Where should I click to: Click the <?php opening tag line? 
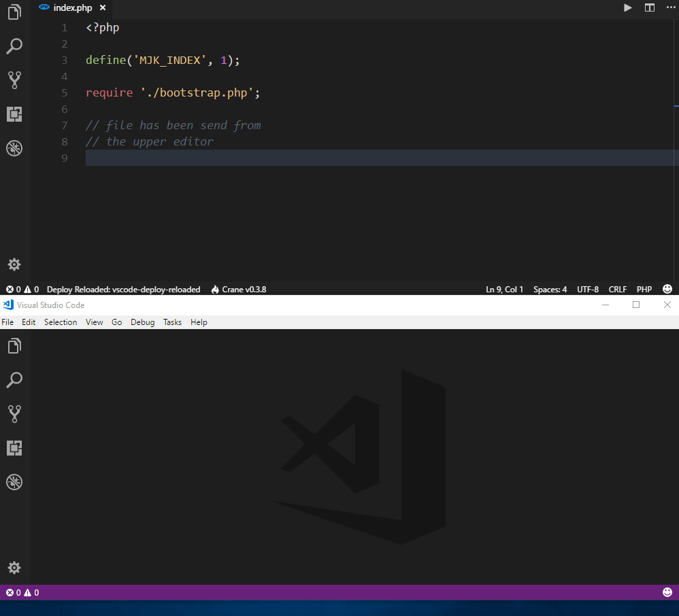[x=103, y=27]
